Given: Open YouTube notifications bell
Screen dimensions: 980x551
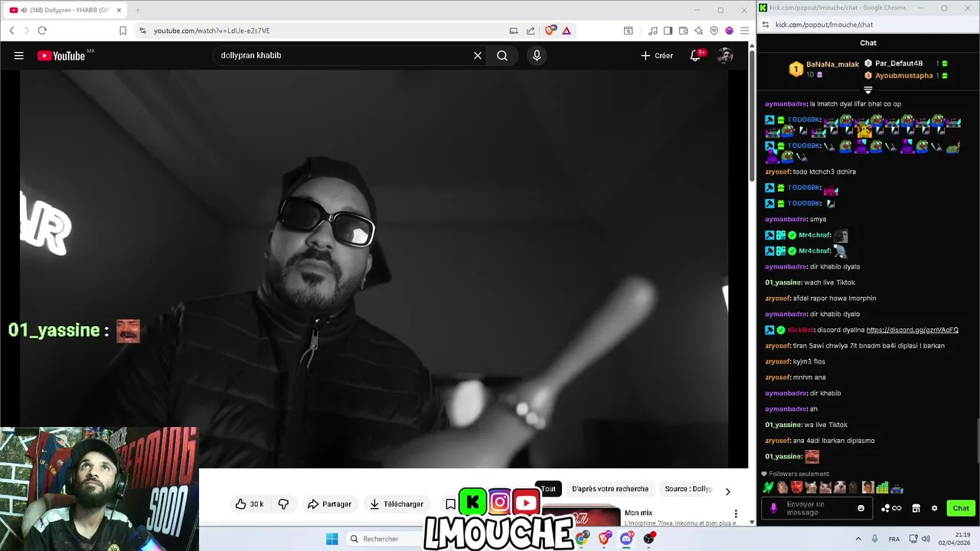Looking at the screenshot, I should 695,55.
